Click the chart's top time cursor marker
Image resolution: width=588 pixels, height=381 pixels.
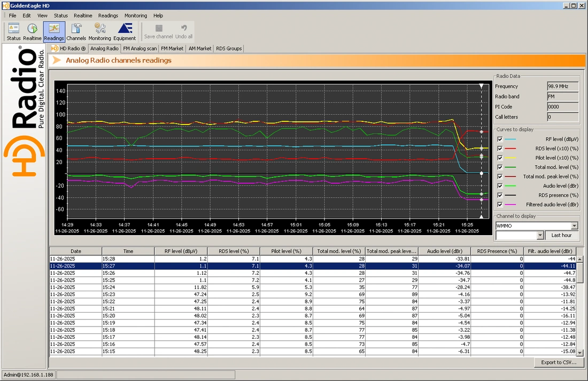[x=482, y=85]
